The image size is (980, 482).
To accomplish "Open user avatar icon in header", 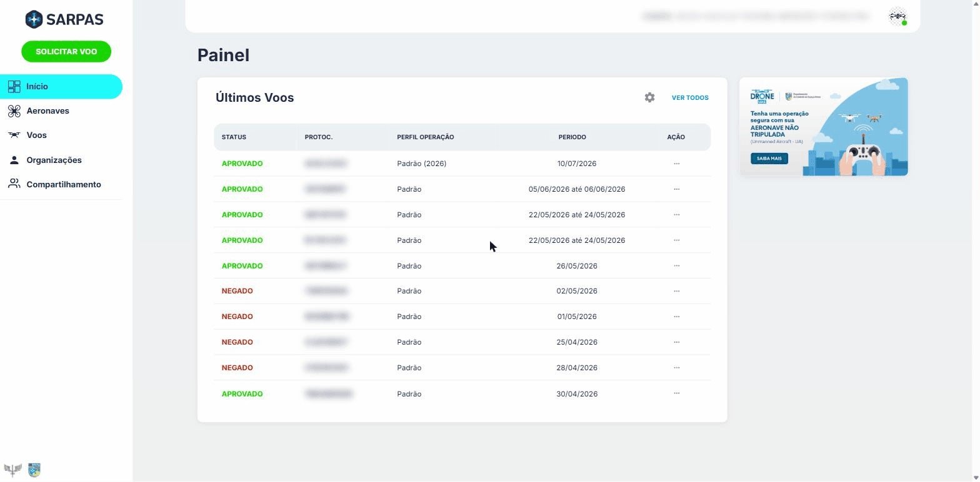I will pos(898,17).
